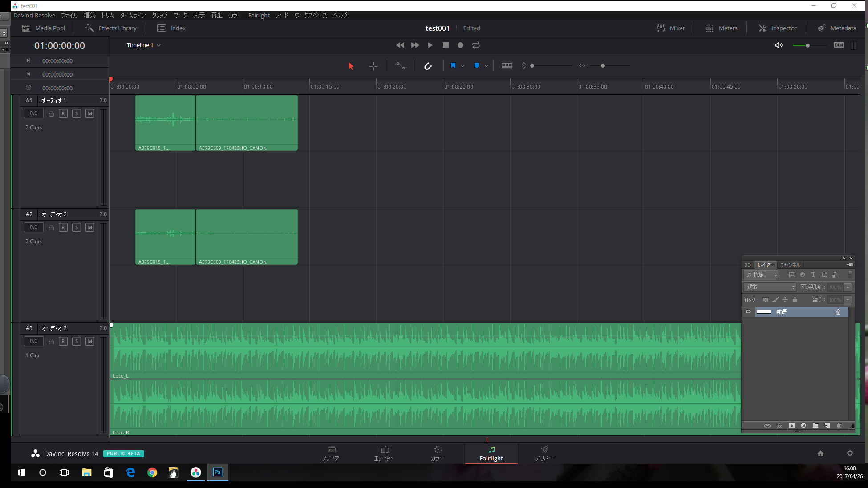Click the DIM audio button
This screenshot has width=868, height=488.
tap(839, 45)
